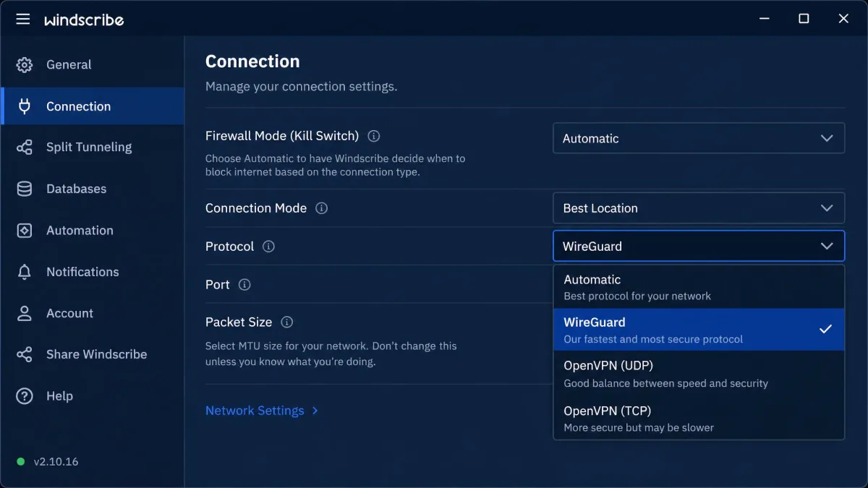
Task: Click the Connection page heading
Action: pyautogui.click(x=252, y=61)
